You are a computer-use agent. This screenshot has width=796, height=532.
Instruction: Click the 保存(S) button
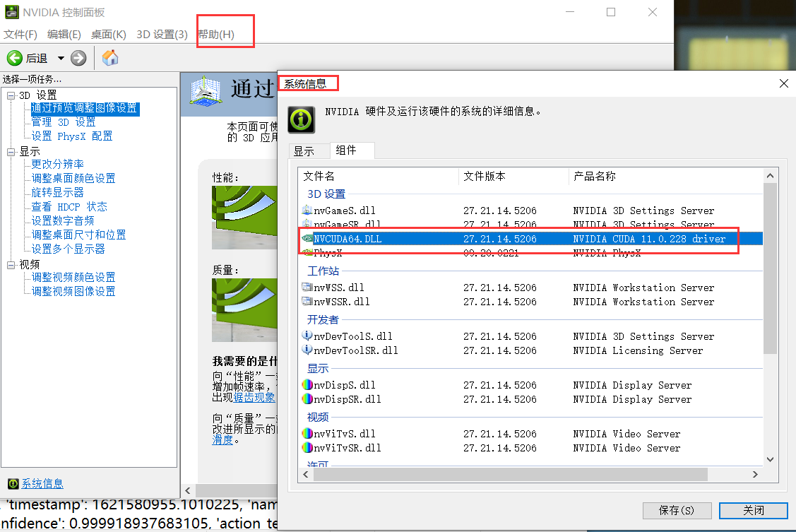pos(677,511)
